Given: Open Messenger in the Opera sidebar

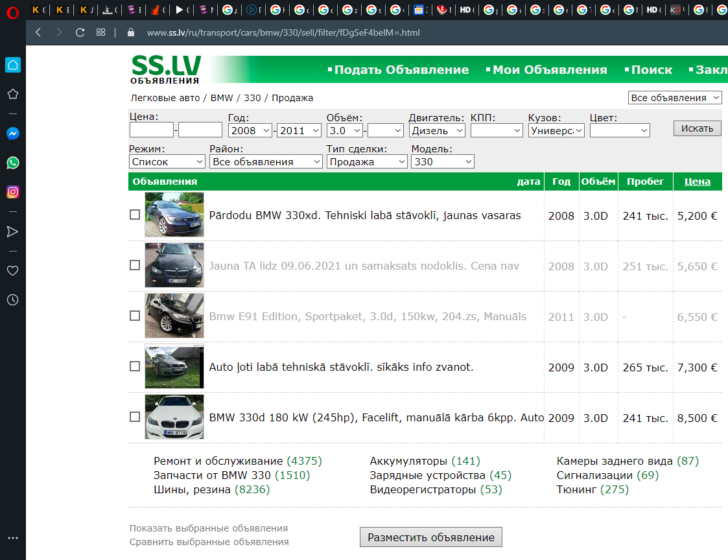Looking at the screenshot, I should [12, 134].
